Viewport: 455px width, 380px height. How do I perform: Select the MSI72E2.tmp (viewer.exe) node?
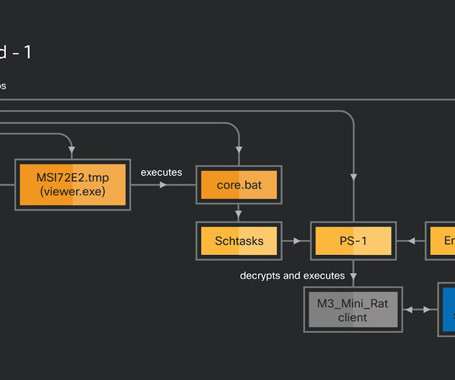coord(73,185)
